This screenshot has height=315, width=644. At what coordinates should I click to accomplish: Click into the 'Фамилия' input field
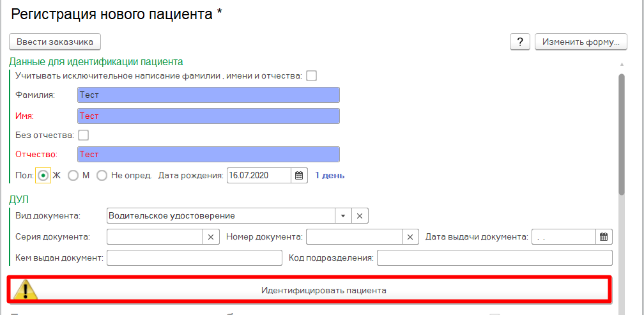click(208, 95)
